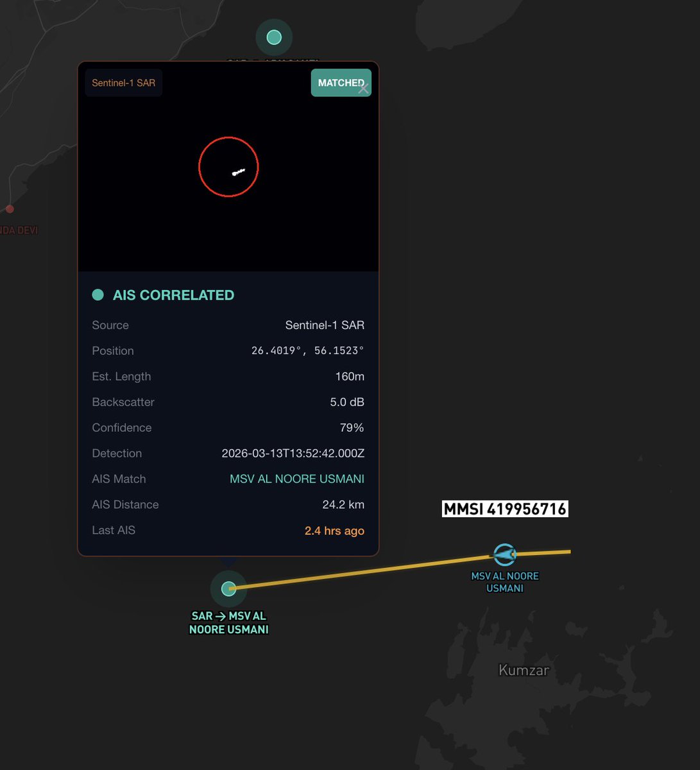
Task: Click the SAR → MSV AL NOORE USMANI map label
Action: 228,622
